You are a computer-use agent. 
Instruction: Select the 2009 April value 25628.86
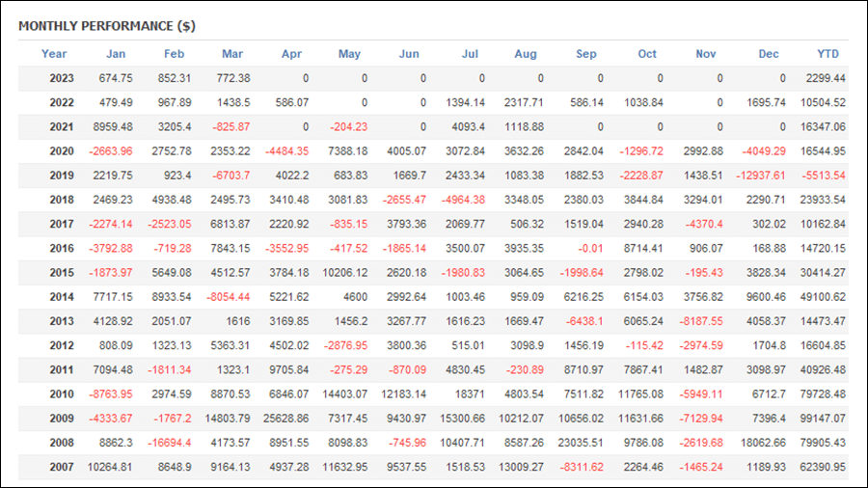pyautogui.click(x=285, y=419)
